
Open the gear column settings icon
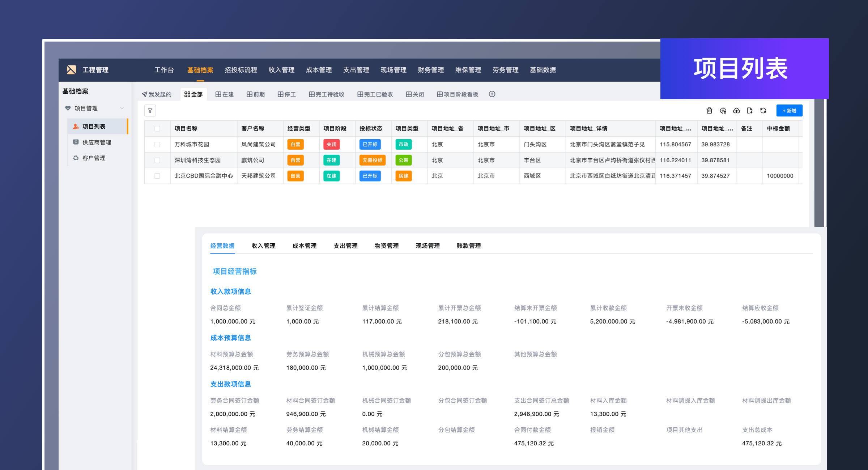(x=723, y=111)
